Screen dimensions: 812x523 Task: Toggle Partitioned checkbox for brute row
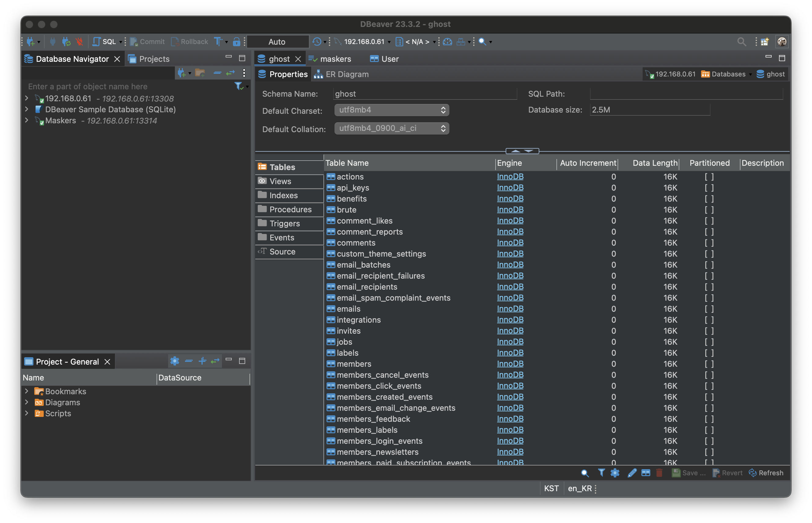709,210
